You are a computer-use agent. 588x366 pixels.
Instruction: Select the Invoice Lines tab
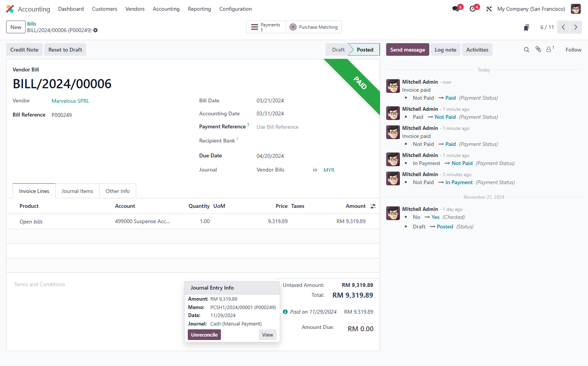(34, 191)
